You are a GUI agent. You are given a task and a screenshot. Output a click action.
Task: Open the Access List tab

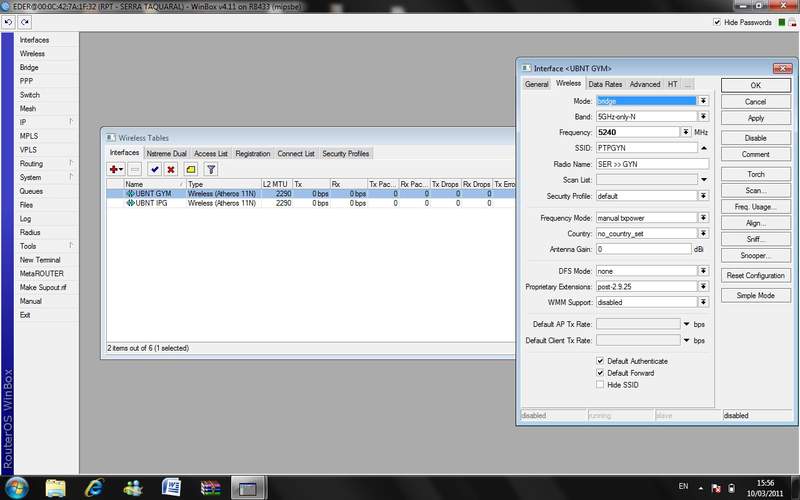tap(211, 154)
